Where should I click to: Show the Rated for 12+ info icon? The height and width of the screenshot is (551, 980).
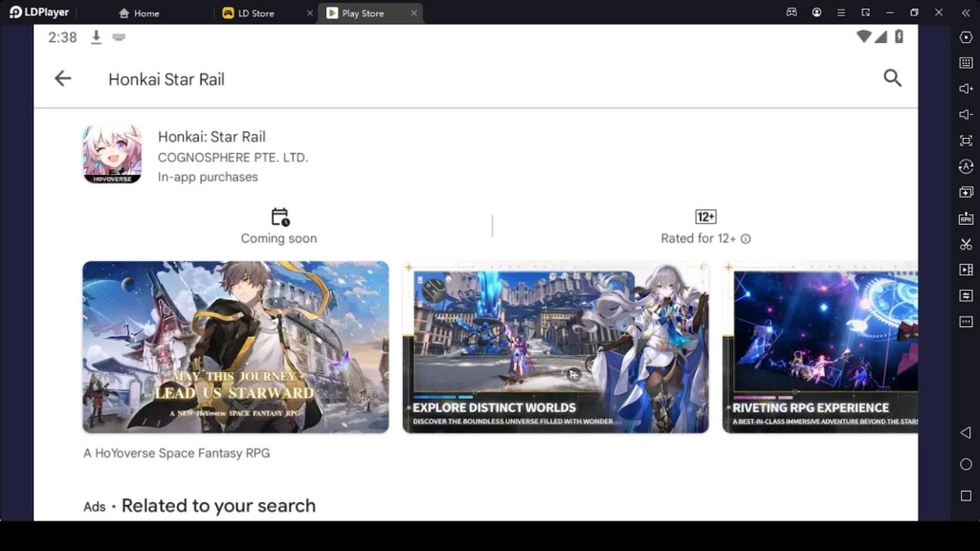click(x=746, y=238)
